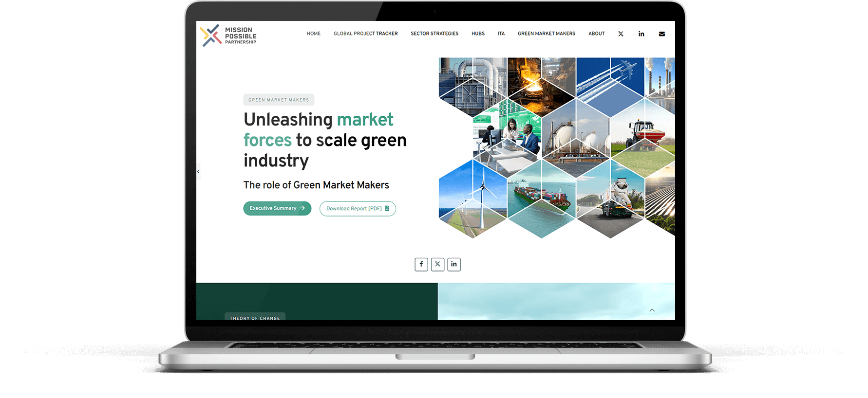The image size is (868, 398).
Task: Download Report PDF button
Action: click(358, 209)
